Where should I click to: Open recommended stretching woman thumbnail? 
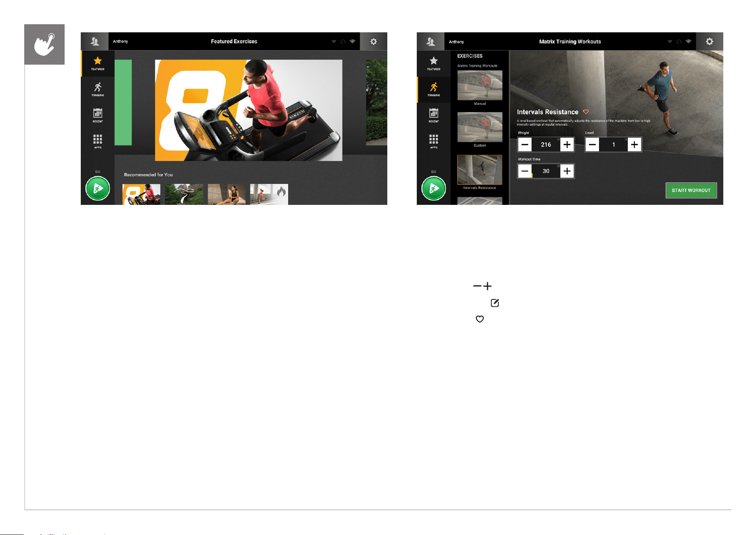227,194
